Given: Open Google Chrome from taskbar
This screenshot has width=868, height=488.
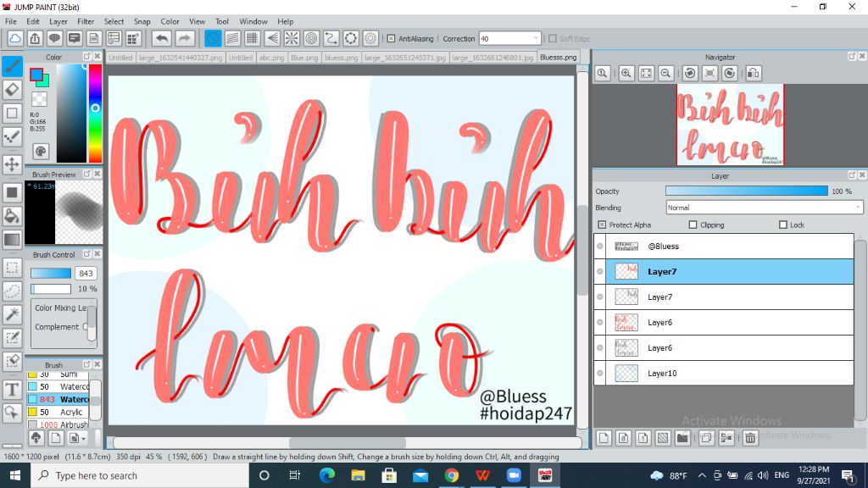Looking at the screenshot, I should (x=452, y=475).
